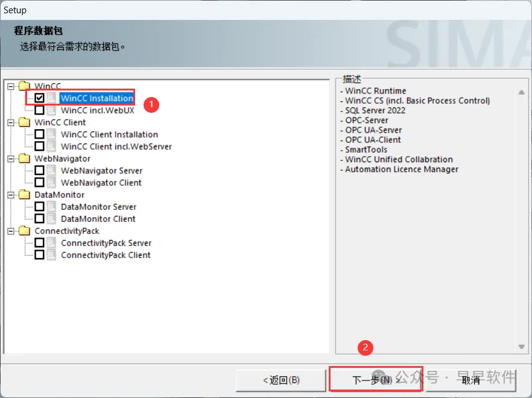Image resolution: width=532 pixels, height=398 pixels.
Task: Click package icon beside WinCC incl.WebUX
Action: point(51,110)
